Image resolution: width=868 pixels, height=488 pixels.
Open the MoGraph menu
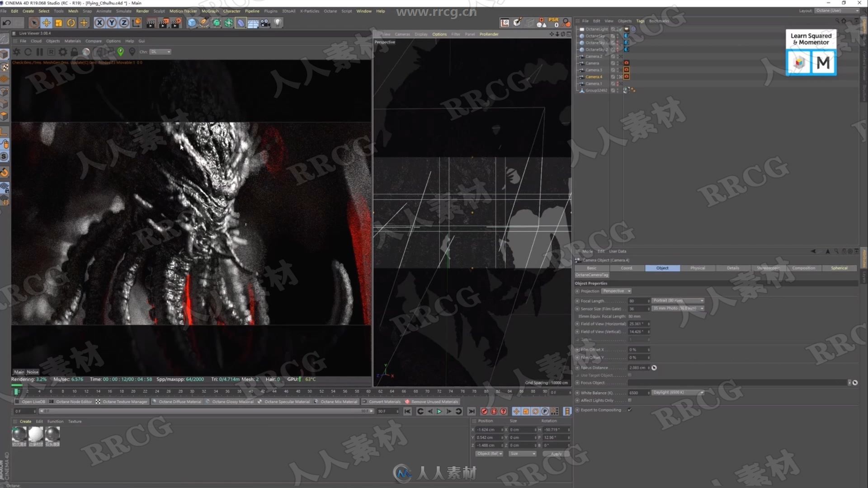[x=210, y=11]
